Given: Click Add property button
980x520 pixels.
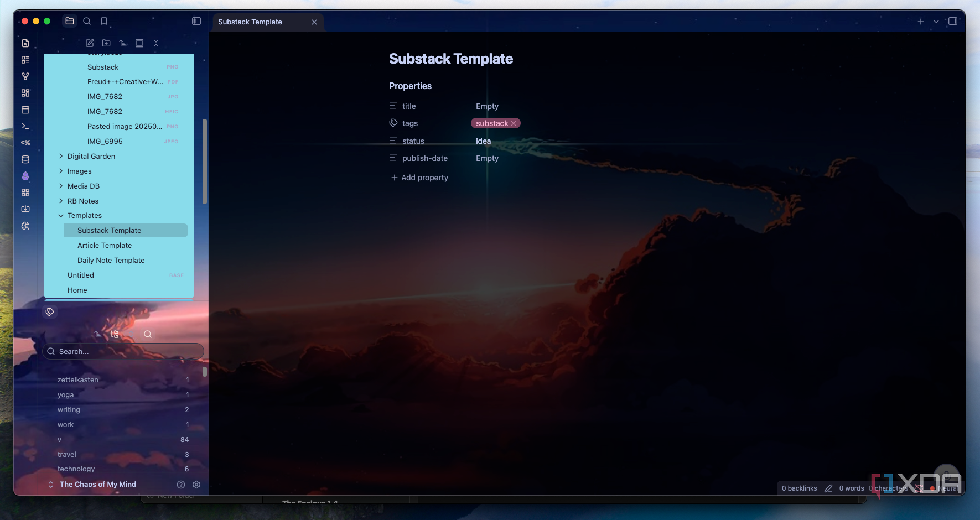Looking at the screenshot, I should pos(419,178).
